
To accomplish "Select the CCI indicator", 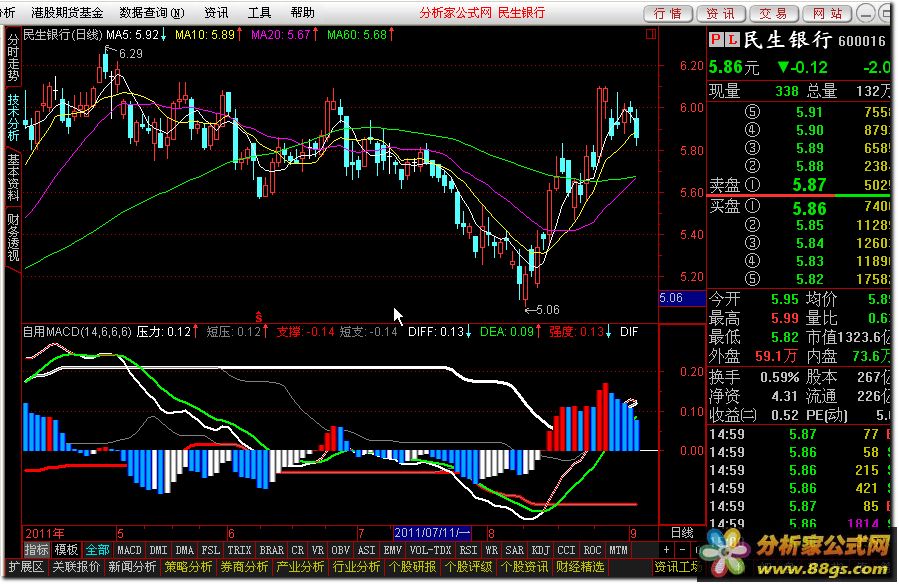I will (x=566, y=550).
